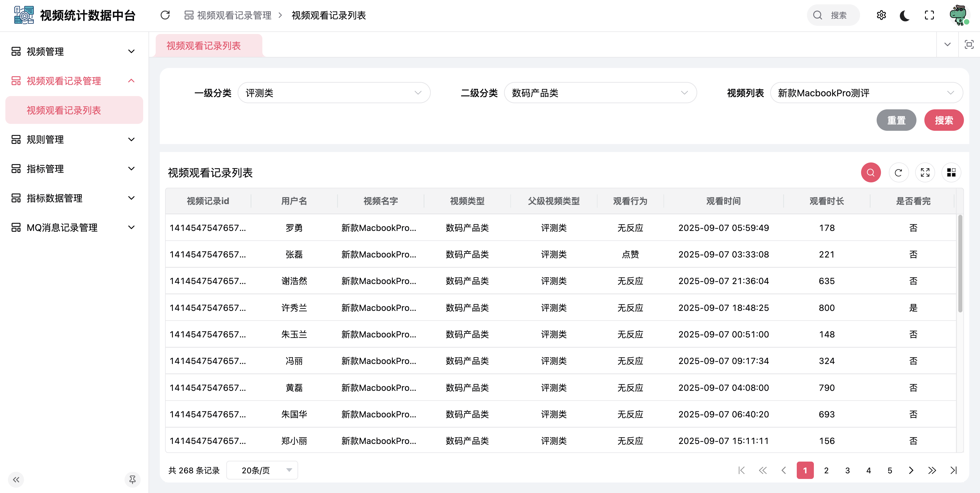
Task: Refresh the video record table list
Action: tap(898, 173)
